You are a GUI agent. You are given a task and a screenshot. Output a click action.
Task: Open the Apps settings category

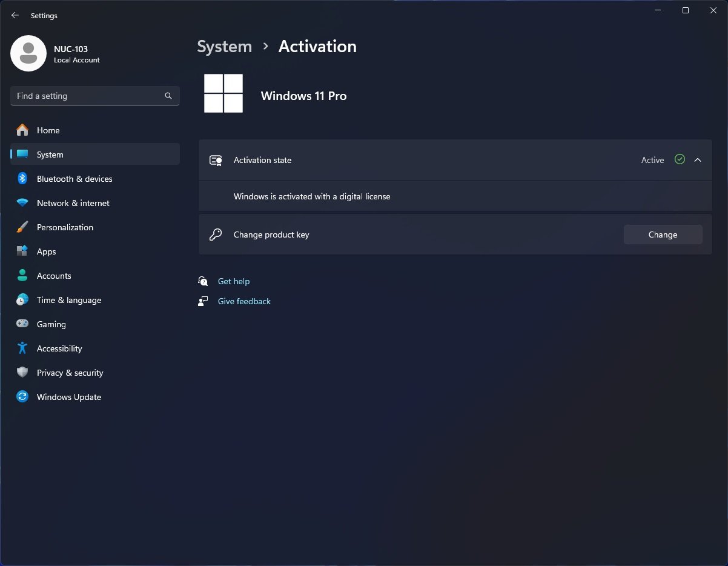95,251
